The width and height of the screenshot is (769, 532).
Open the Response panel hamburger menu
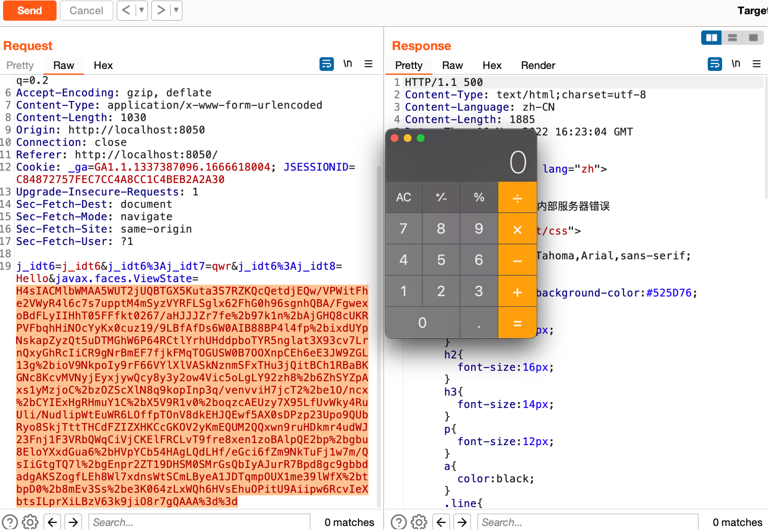(757, 64)
